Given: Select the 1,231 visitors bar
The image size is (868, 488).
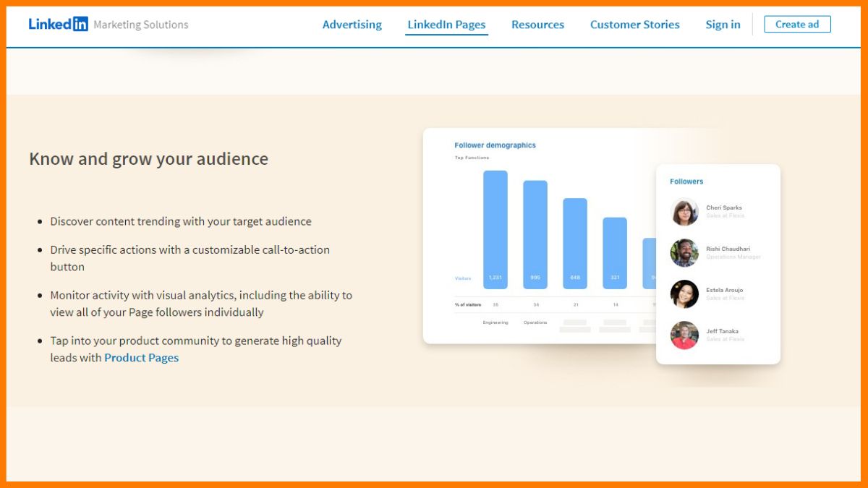Looking at the screenshot, I should (495, 229).
